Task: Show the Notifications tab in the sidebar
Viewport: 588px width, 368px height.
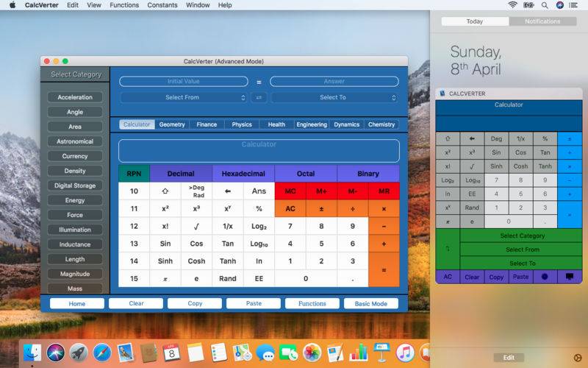Action: coord(542,21)
